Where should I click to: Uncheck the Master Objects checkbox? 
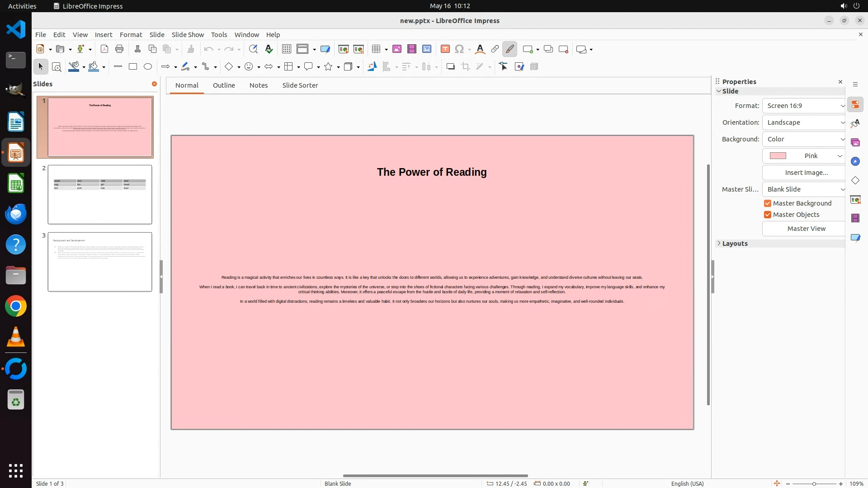(x=768, y=215)
